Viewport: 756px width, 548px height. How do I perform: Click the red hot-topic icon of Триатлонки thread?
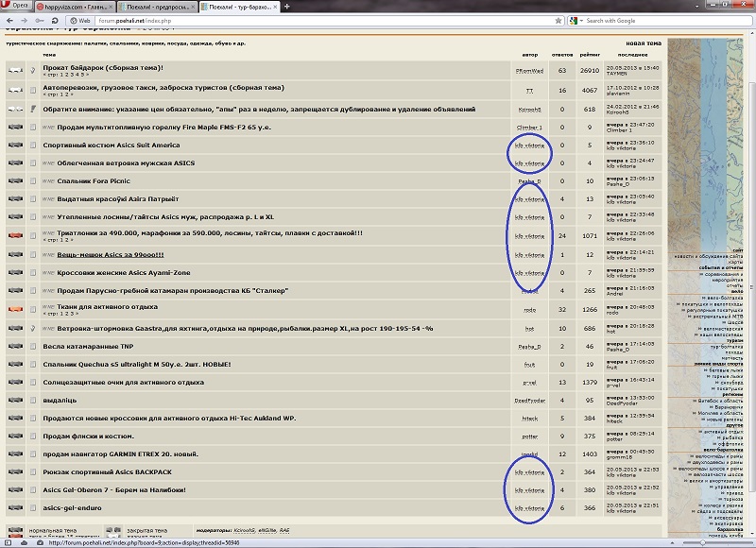15,235
